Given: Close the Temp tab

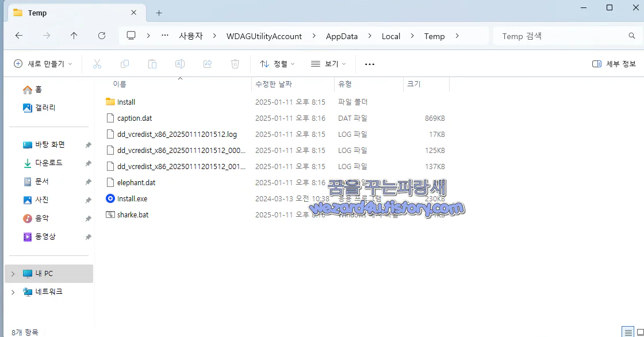Looking at the screenshot, I should point(133,13).
